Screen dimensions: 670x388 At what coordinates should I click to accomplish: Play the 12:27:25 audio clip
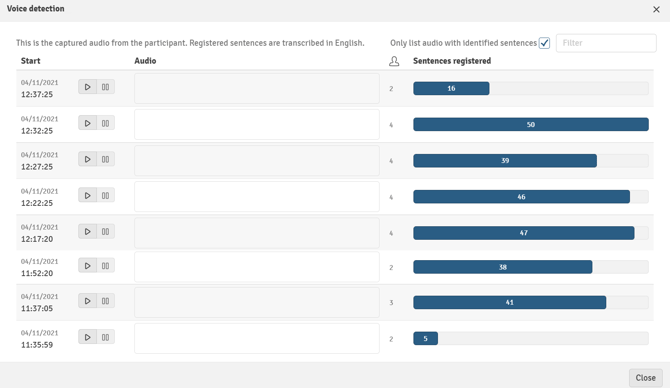click(88, 159)
